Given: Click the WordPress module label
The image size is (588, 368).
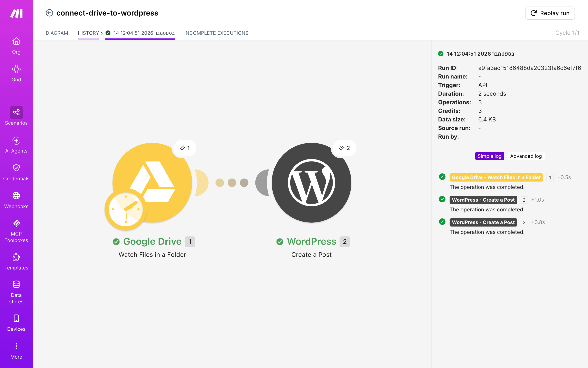Looking at the screenshot, I should (x=312, y=241).
